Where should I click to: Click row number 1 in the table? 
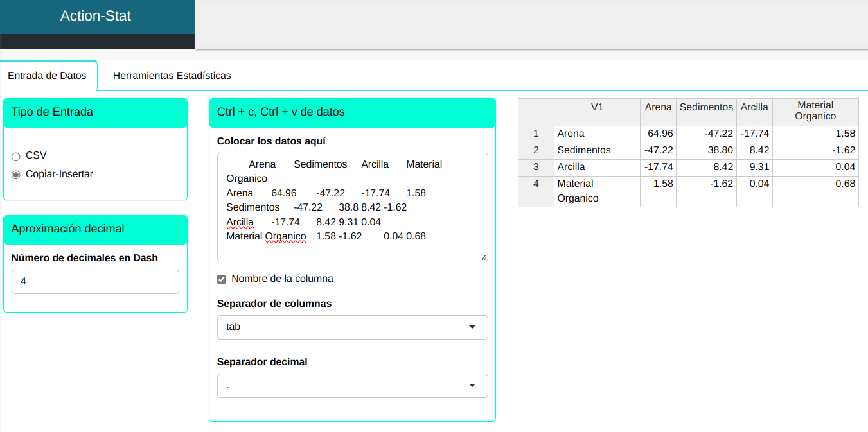point(536,134)
